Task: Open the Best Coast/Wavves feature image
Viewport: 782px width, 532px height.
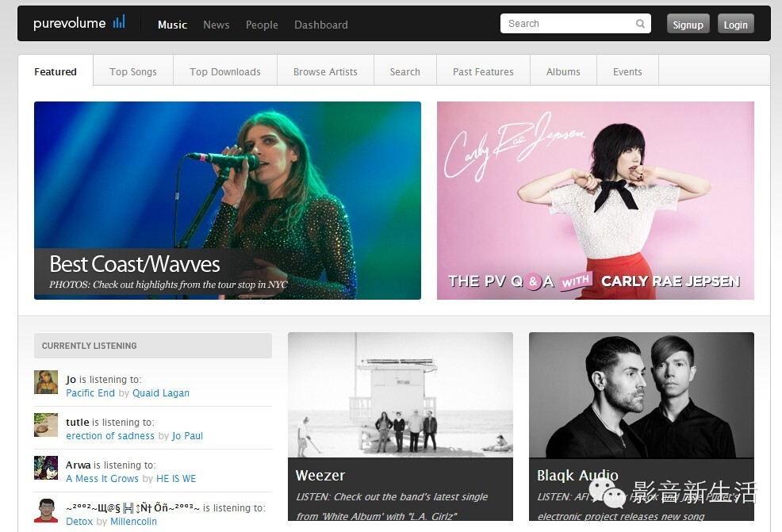Action: click(228, 201)
